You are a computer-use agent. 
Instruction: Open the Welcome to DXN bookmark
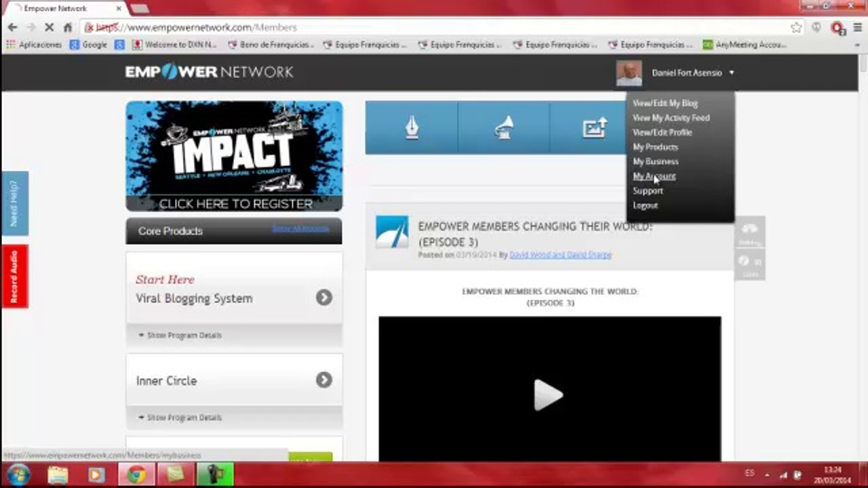coord(174,45)
